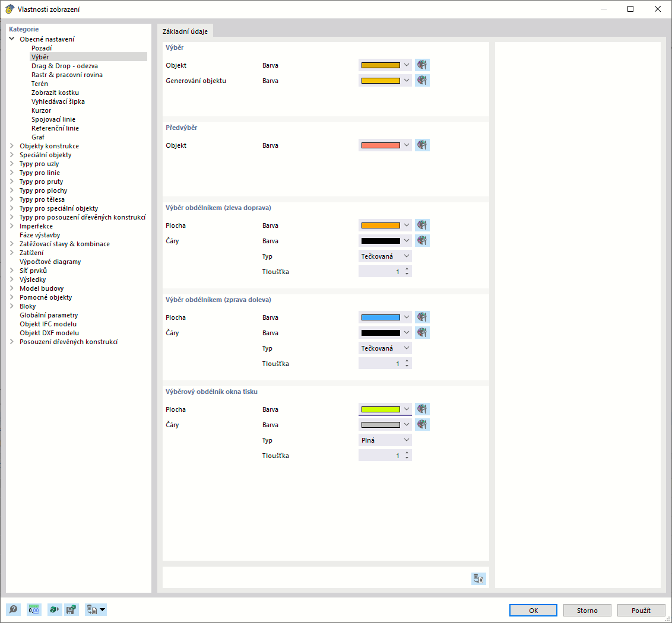Image resolution: width=672 pixels, height=623 pixels.
Task: Click the Storno button
Action: coord(587,610)
